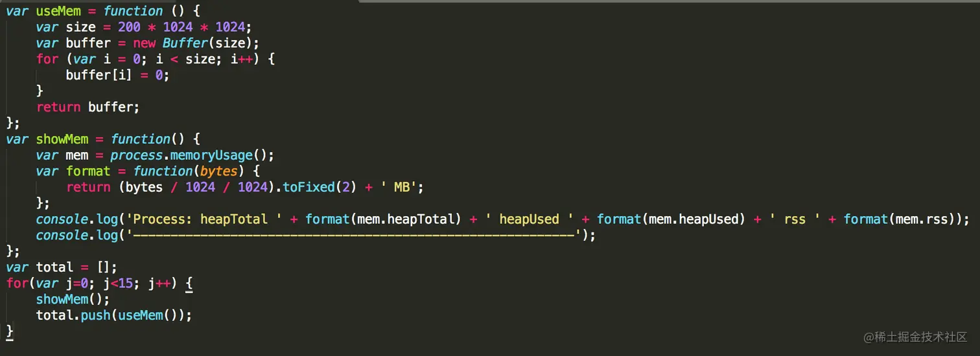980x356 pixels.
Task: Click the 'return buffer;' statement
Action: coord(88,107)
